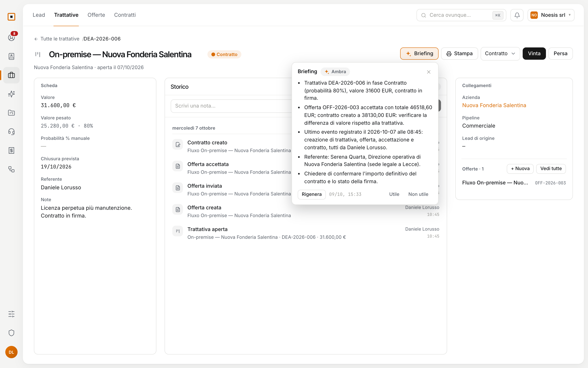Open the workflow shapes sidebar icon
Screen dimensions: 588x368
(11, 169)
